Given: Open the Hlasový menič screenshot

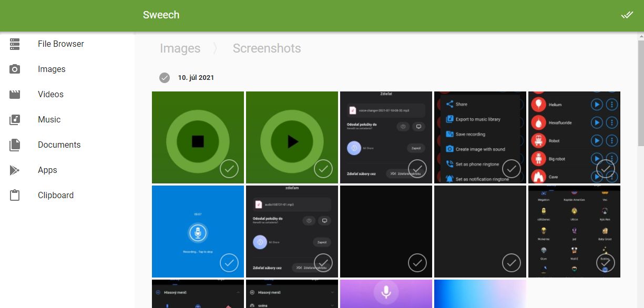Looking at the screenshot, I should [198, 294].
